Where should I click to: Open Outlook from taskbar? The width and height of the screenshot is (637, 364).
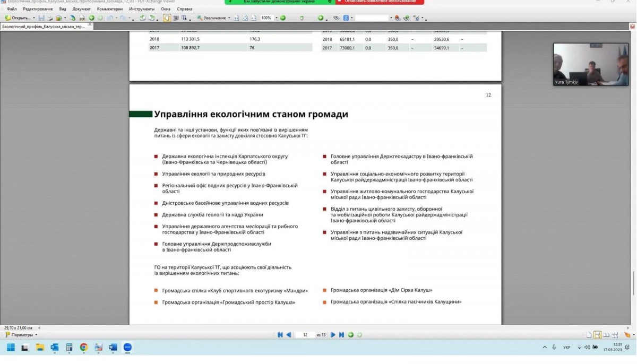coord(55,348)
